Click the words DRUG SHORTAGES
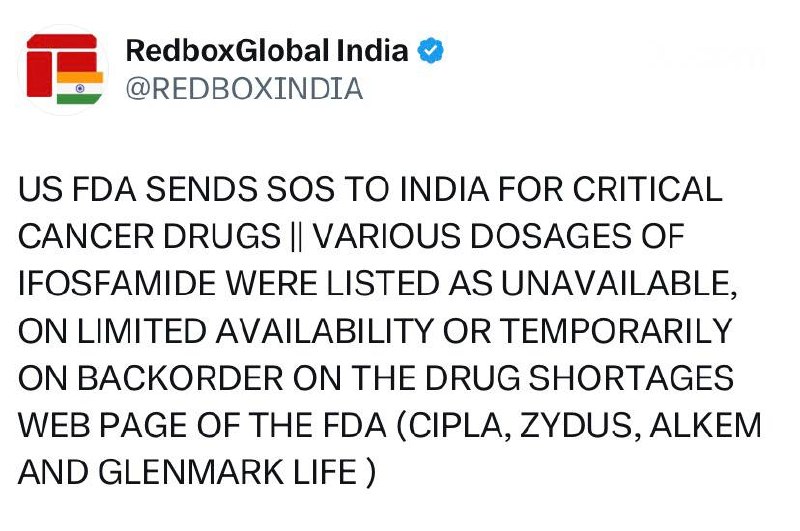The width and height of the screenshot is (800, 531). (580, 378)
